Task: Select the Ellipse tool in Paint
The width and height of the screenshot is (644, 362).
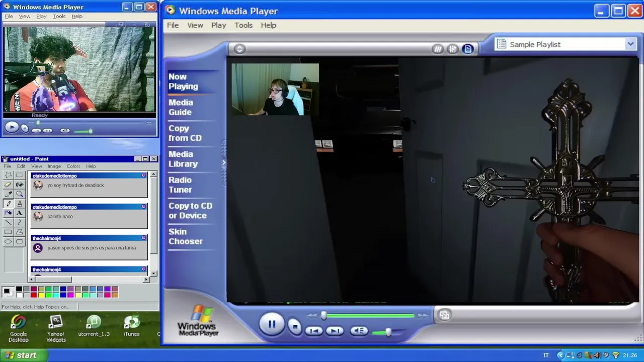Action: tap(8, 242)
